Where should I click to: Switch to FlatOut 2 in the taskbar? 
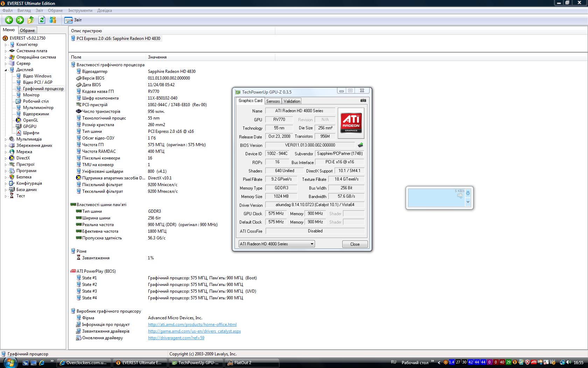(x=252, y=363)
